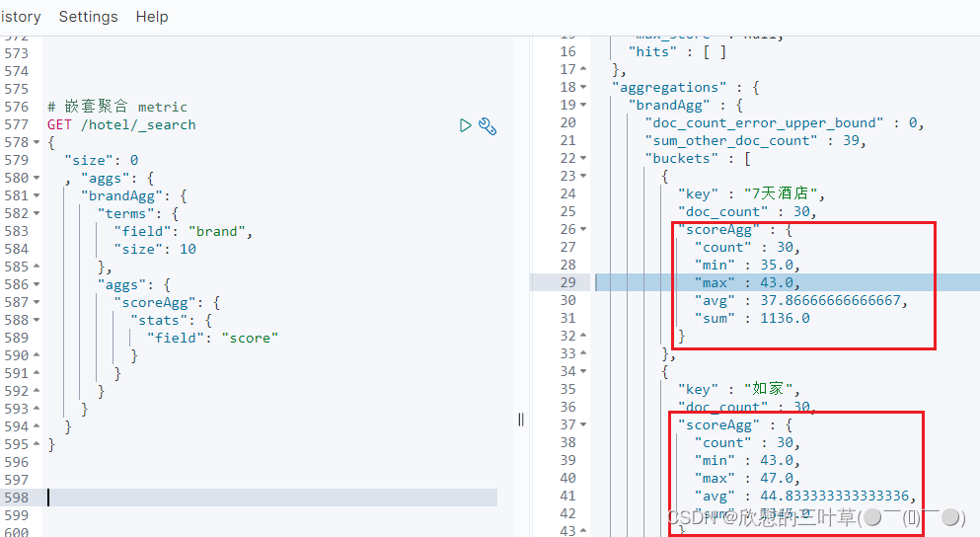Fold arrow at editor line 590

point(37,355)
